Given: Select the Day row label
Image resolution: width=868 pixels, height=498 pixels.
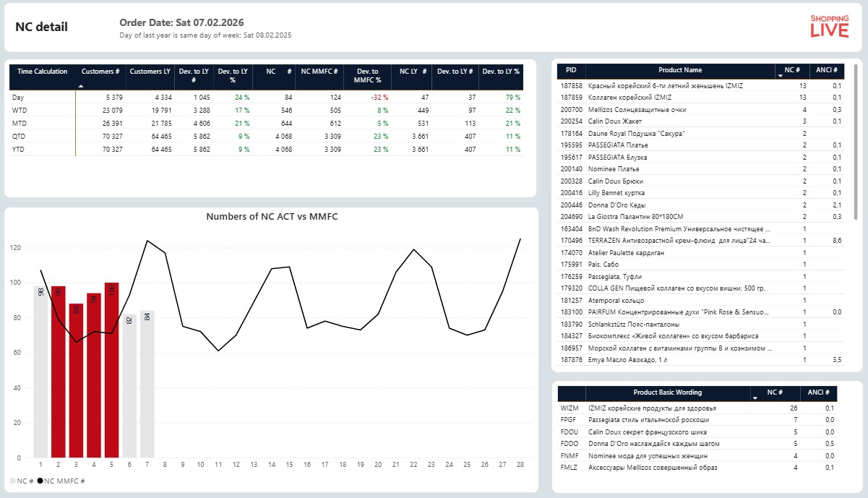Looking at the screenshot, I should coord(18,97).
